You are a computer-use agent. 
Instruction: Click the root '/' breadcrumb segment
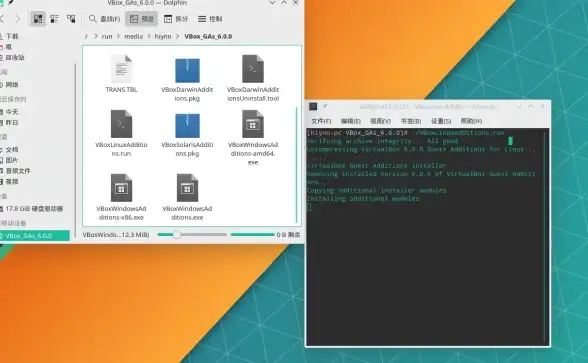point(86,36)
